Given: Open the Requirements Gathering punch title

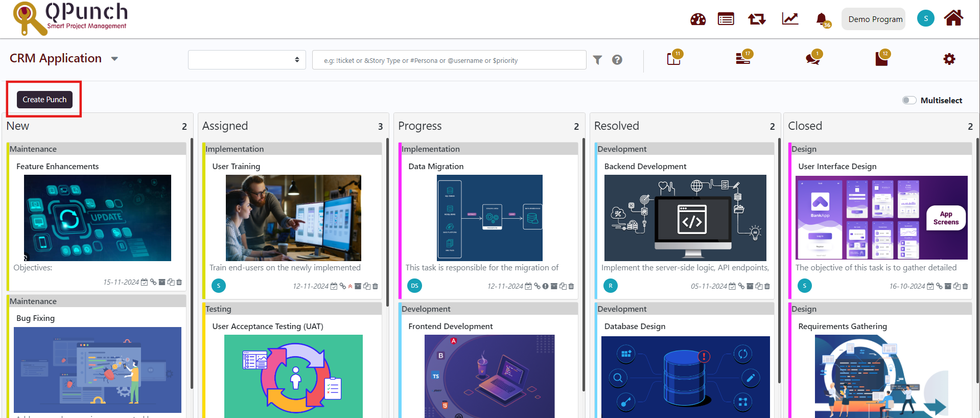Looking at the screenshot, I should [x=843, y=327].
